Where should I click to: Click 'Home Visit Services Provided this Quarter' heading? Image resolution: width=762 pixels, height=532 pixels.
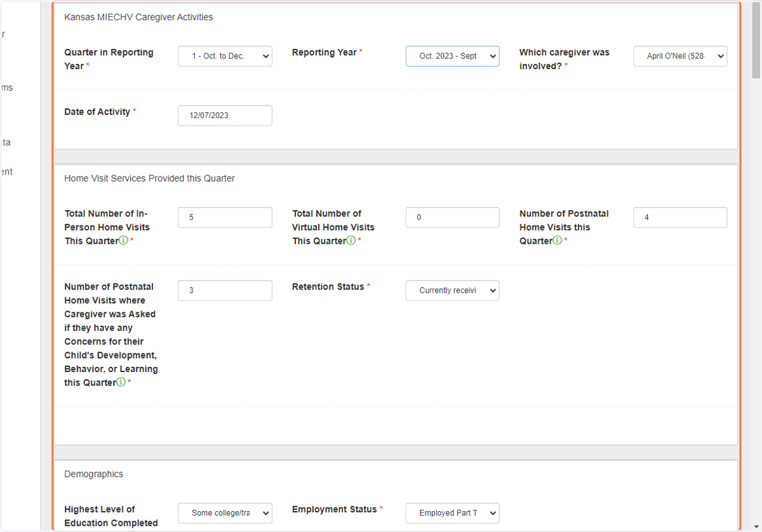click(x=149, y=178)
